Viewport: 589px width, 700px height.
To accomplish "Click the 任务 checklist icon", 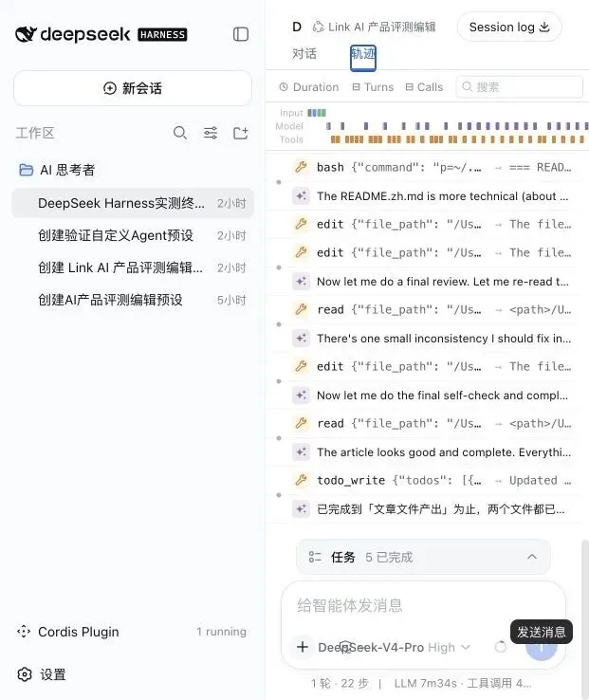I will [x=315, y=557].
